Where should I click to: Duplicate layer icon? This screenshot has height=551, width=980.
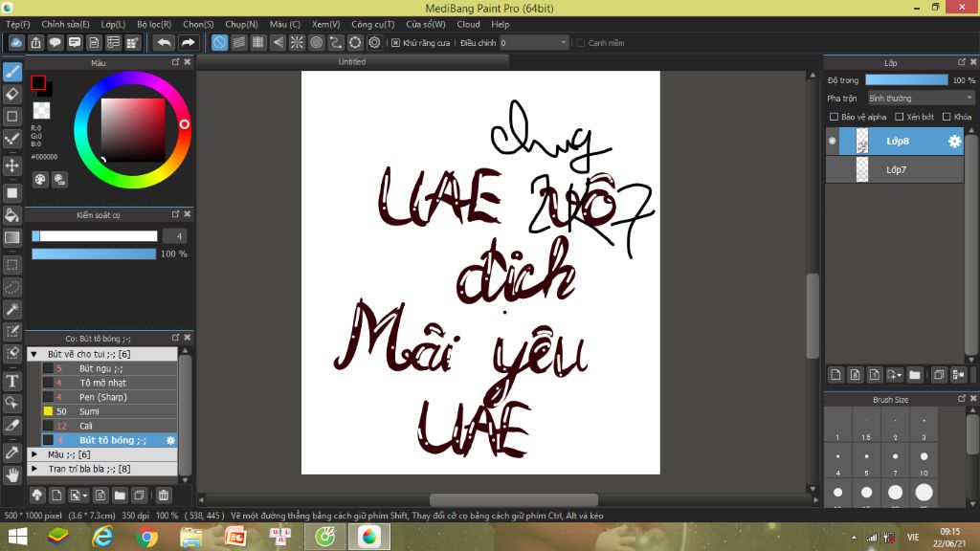click(x=938, y=375)
